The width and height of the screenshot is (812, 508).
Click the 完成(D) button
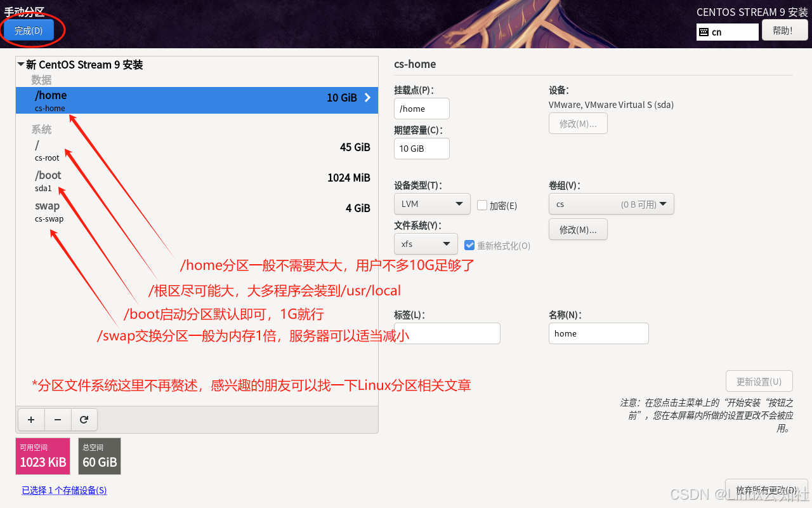29,30
